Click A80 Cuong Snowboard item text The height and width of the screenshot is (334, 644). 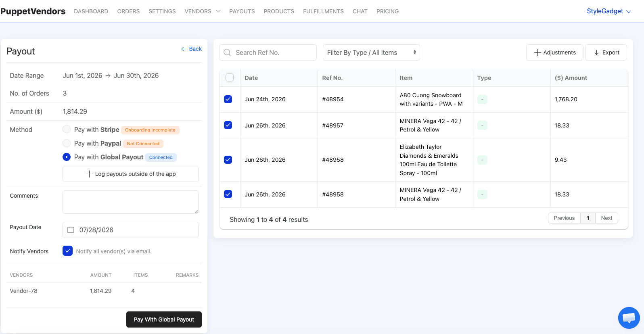click(x=431, y=100)
